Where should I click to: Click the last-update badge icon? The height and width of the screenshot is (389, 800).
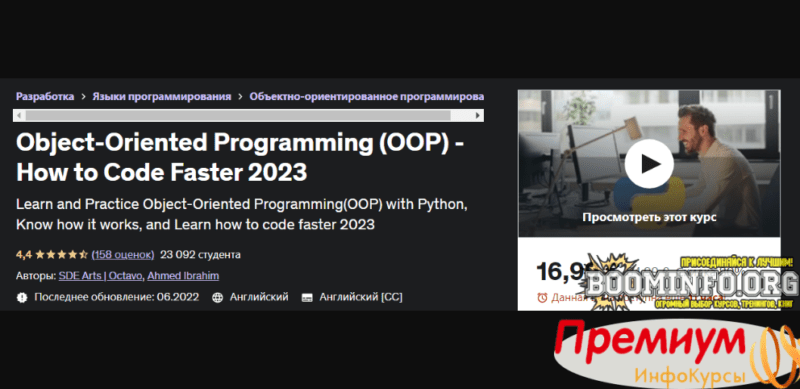click(22, 297)
